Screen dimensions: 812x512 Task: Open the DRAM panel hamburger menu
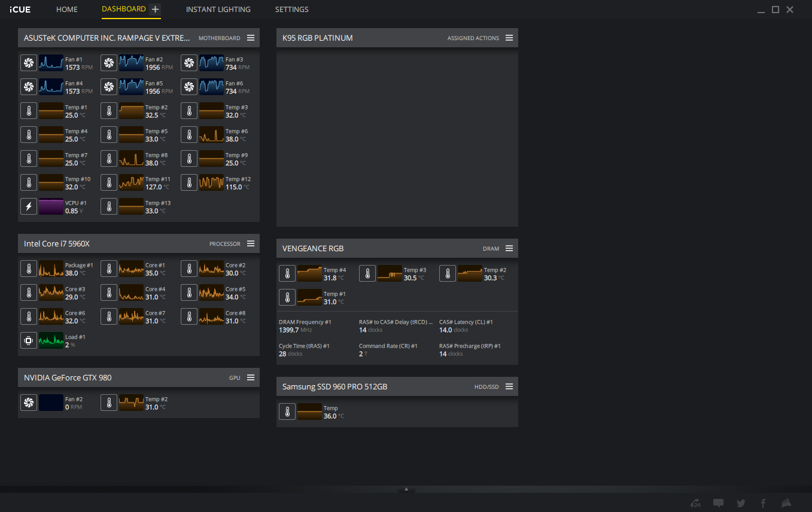[509, 248]
